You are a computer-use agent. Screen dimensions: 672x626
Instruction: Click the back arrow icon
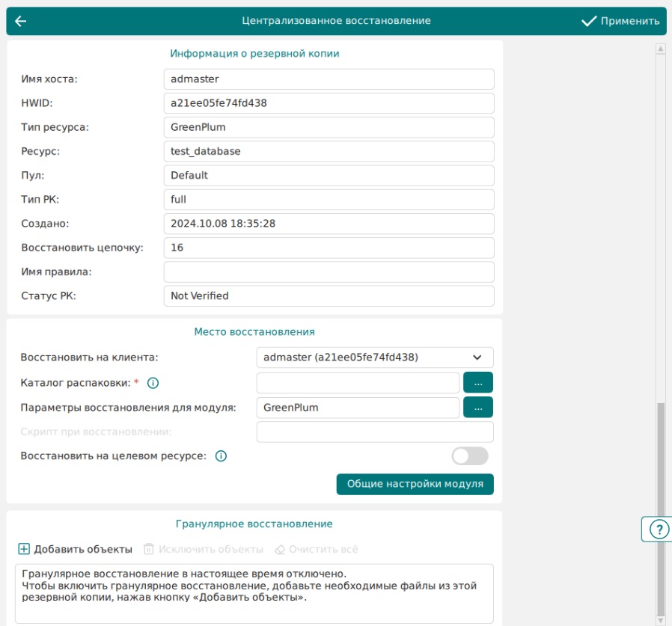pos(20,21)
